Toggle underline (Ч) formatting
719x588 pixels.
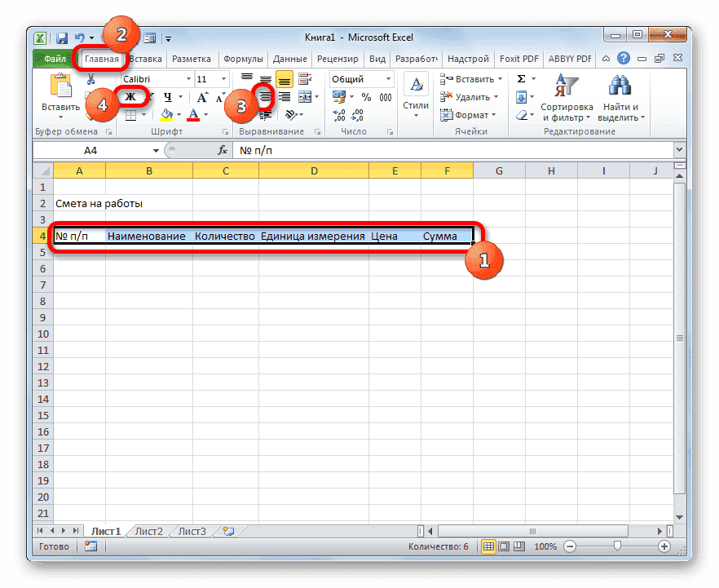[x=169, y=97]
